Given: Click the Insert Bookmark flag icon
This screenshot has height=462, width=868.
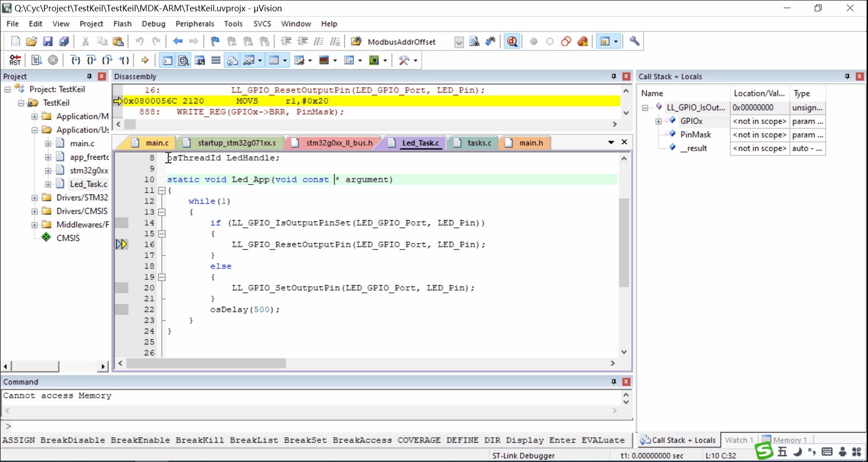Looking at the screenshot, I should [215, 42].
